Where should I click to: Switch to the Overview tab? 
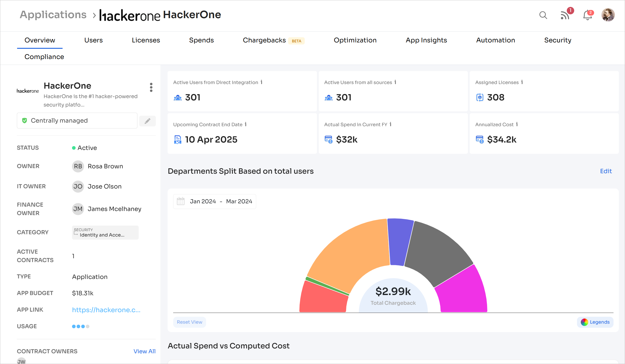(40, 40)
